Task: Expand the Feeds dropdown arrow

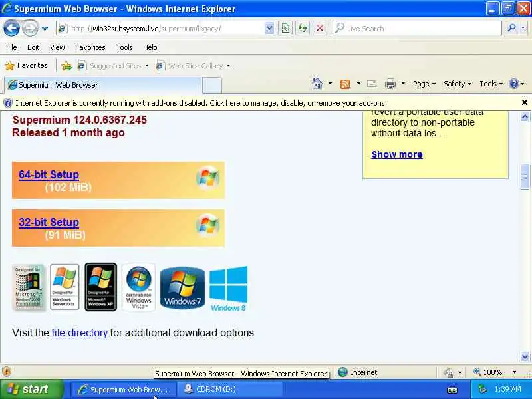Action: tap(358, 84)
